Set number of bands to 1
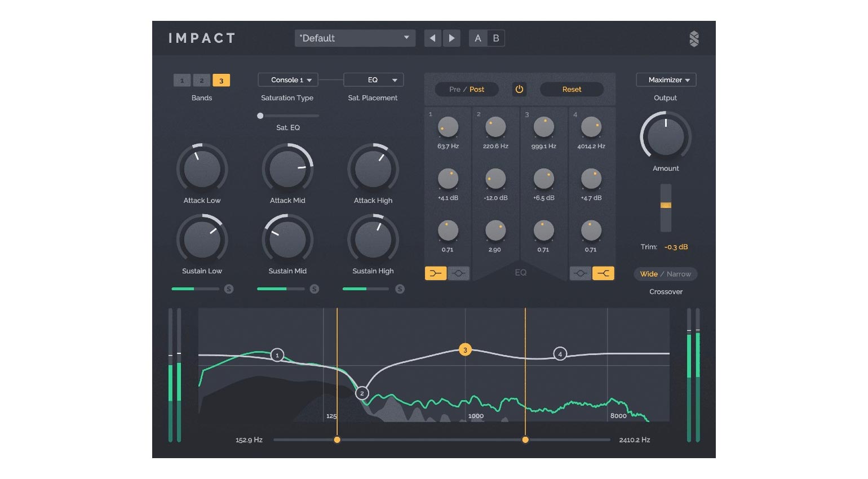This screenshot has height=479, width=868. (182, 81)
